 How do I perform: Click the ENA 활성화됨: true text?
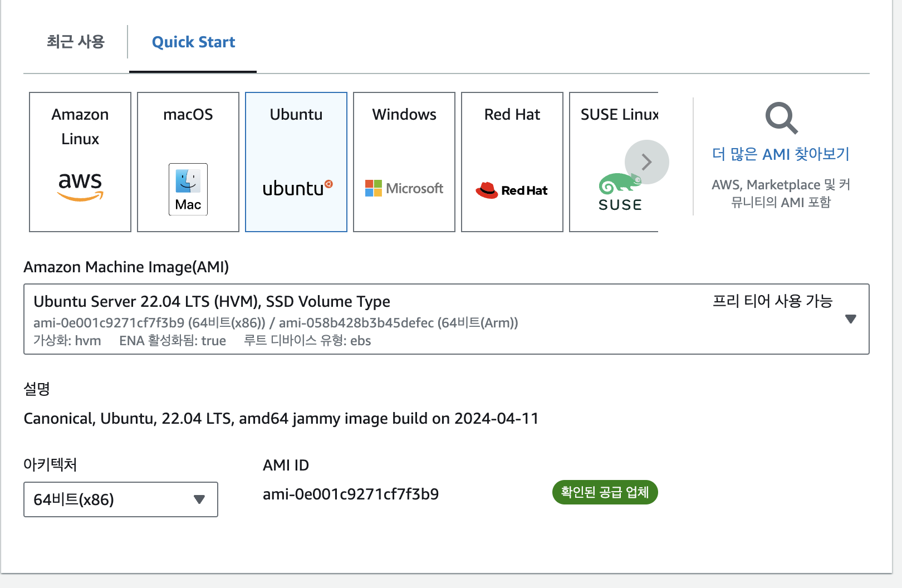tap(173, 341)
